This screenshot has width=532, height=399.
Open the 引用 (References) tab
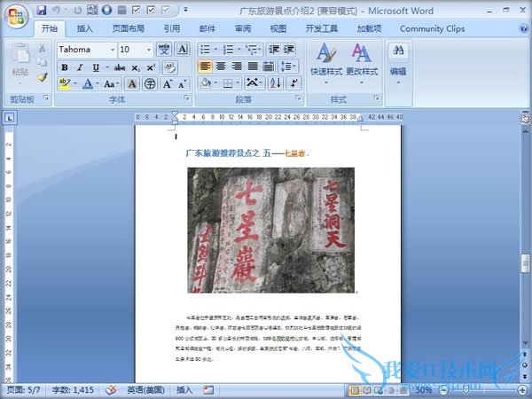(x=172, y=29)
